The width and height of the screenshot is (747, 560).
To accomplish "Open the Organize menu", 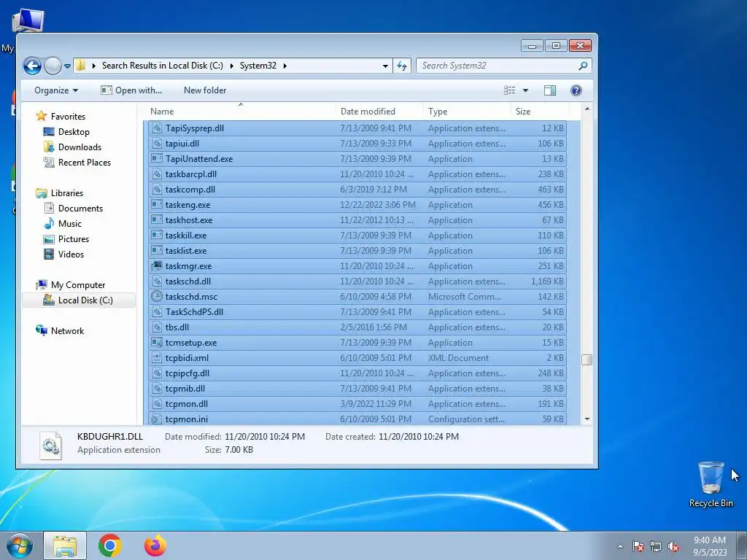I will point(55,90).
